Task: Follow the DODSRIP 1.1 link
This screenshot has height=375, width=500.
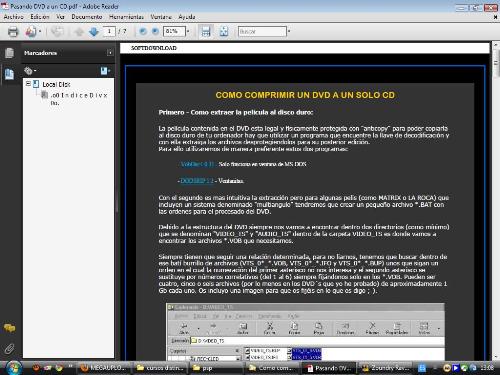Action: click(x=197, y=181)
